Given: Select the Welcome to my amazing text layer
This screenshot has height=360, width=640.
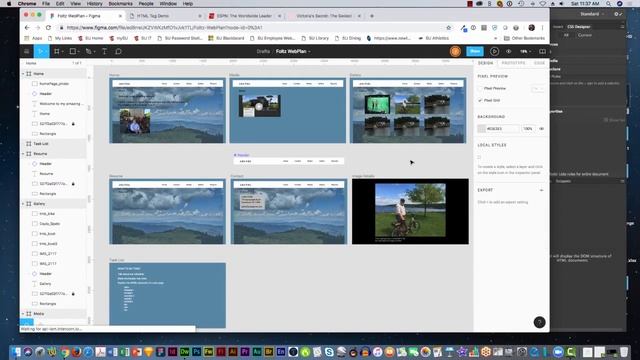Looking at the screenshot, I should coord(53,104).
